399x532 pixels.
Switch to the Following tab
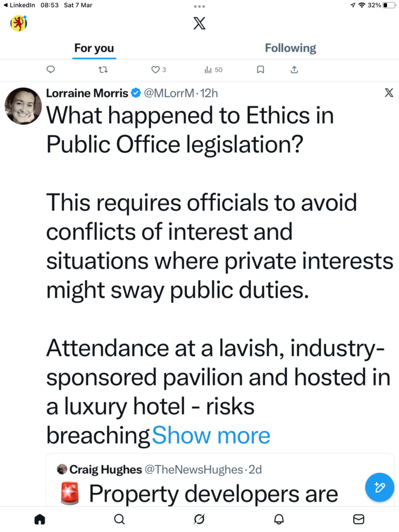(x=290, y=48)
